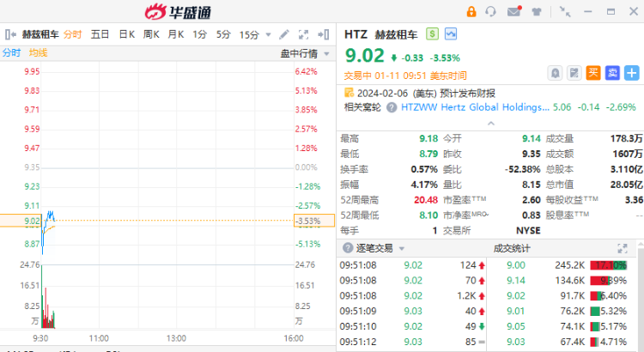Click the price alert bell icon
The image size is (644, 352).
556,73
